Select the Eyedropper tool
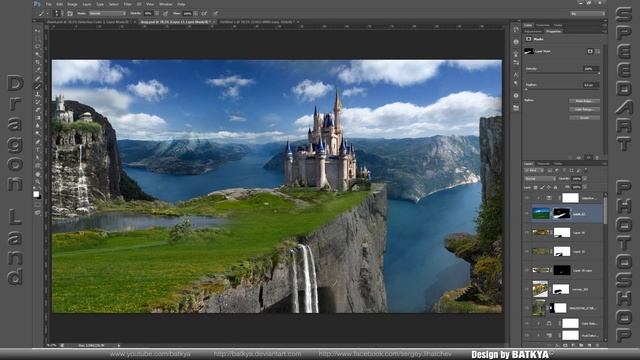 [38, 70]
